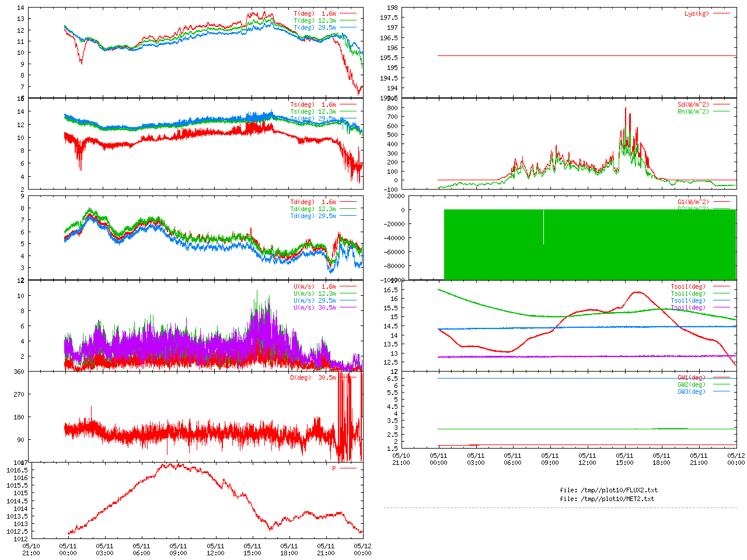Click the 270 y-axis value in direction plot

(19, 394)
